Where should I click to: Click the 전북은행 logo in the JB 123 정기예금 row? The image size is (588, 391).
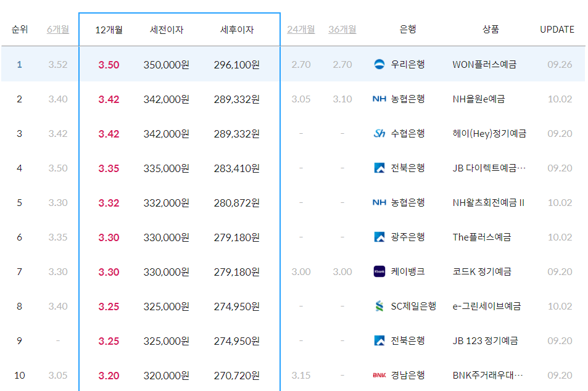point(379,340)
